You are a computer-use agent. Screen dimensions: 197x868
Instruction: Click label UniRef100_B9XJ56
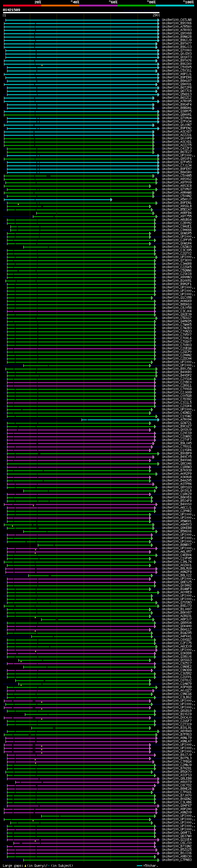pyautogui.click(x=176, y=369)
